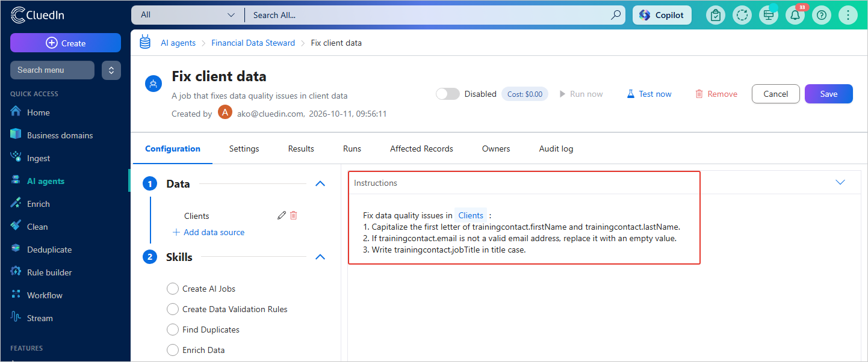This screenshot has width=868, height=362.
Task: Toggle the Disabled switch to enable job
Action: pos(447,94)
